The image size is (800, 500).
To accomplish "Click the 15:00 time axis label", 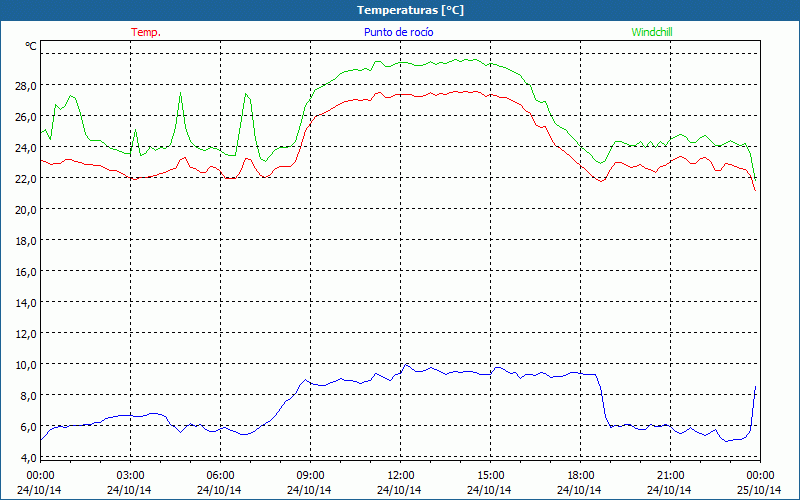I will click(x=491, y=476).
